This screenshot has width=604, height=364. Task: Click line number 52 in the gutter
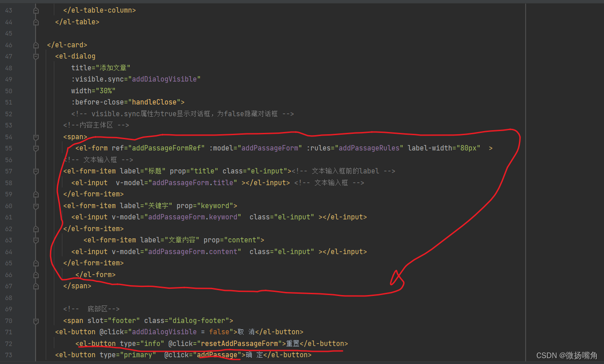pos(9,114)
